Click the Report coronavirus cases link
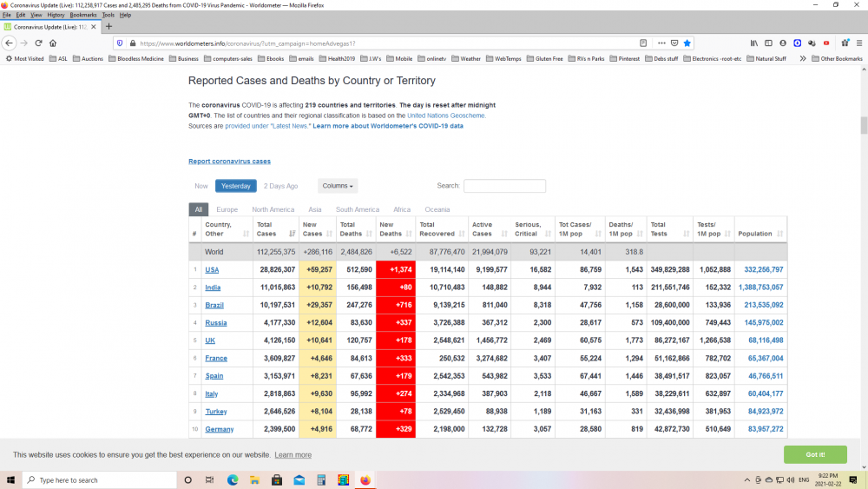 pyautogui.click(x=229, y=162)
